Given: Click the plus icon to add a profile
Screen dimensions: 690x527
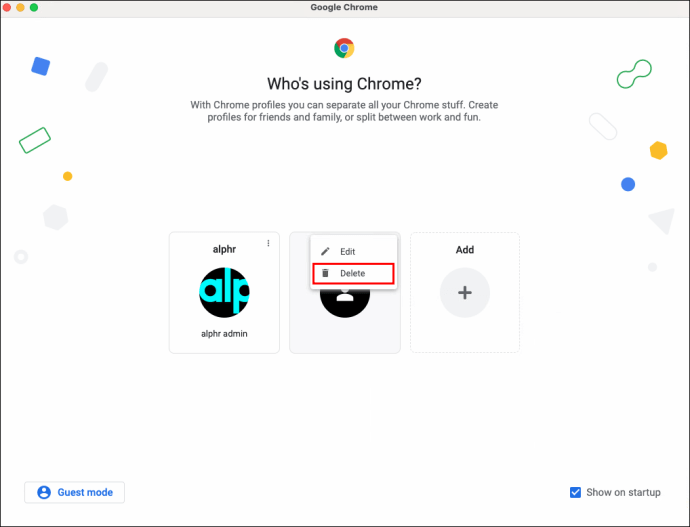Looking at the screenshot, I should click(x=465, y=293).
